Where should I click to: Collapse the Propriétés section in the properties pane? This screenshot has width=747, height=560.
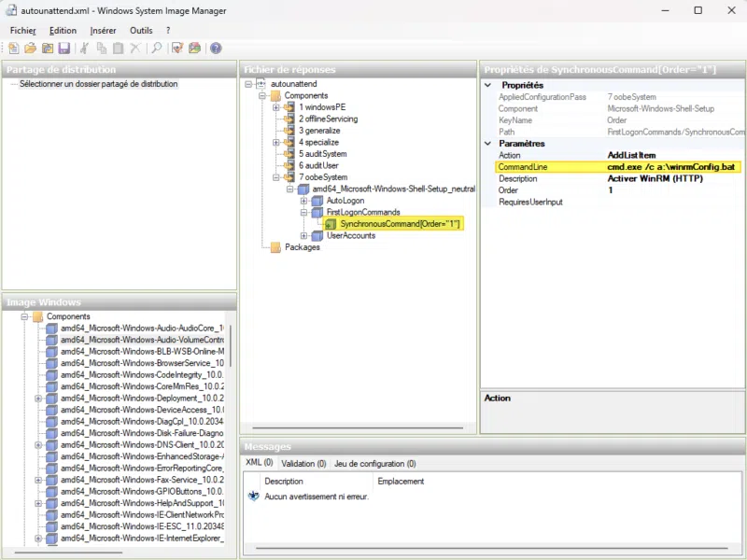(488, 85)
